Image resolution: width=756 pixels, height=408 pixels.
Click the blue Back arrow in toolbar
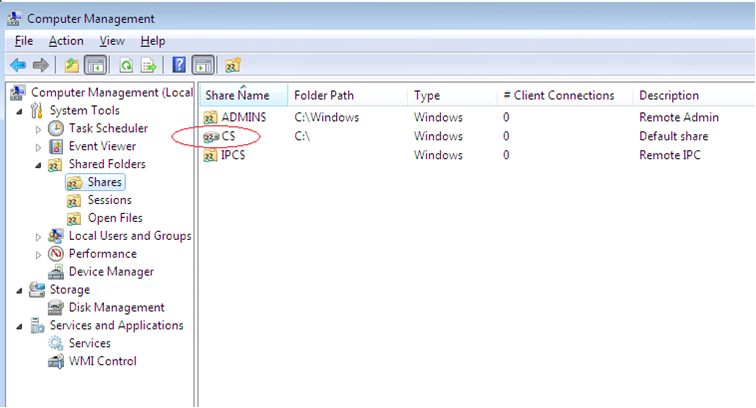coord(17,65)
